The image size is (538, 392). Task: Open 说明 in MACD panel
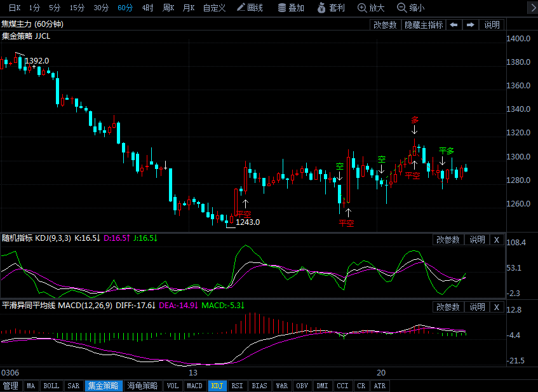coord(477,307)
